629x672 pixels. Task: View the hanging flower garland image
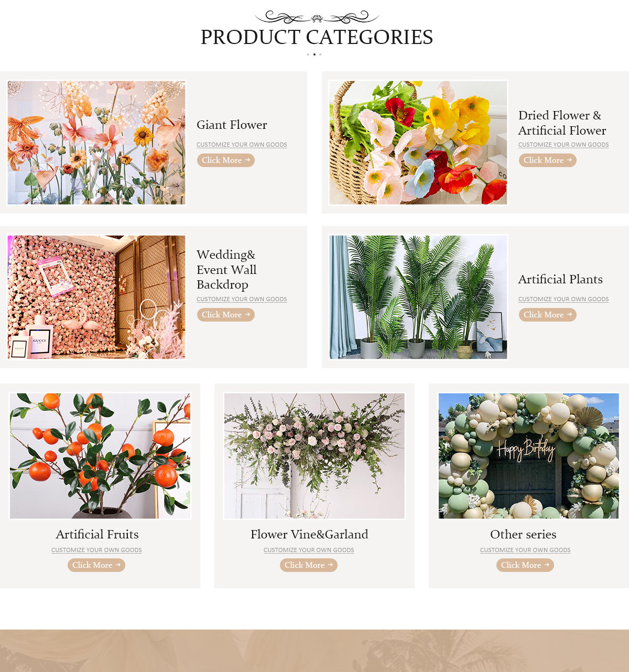[314, 456]
